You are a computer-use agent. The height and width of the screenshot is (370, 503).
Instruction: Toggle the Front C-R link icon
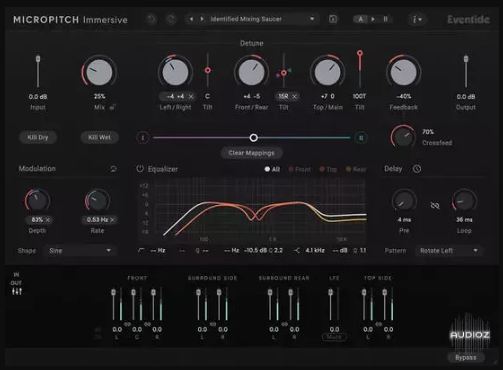147,324
